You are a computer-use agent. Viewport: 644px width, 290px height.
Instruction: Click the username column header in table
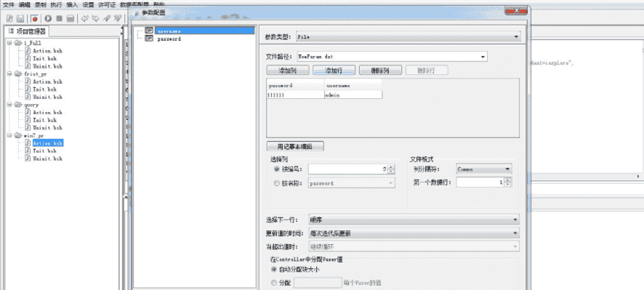[353, 86]
